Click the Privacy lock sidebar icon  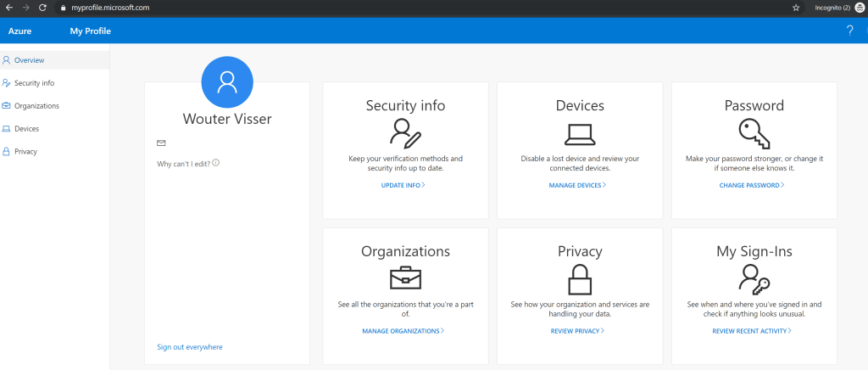click(x=7, y=151)
